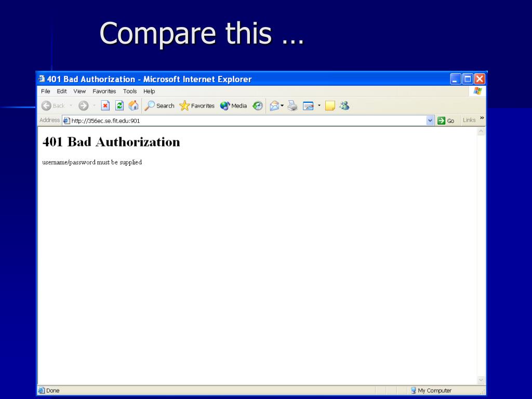
Task: Refresh the page with Refresh icon
Action: coord(119,105)
